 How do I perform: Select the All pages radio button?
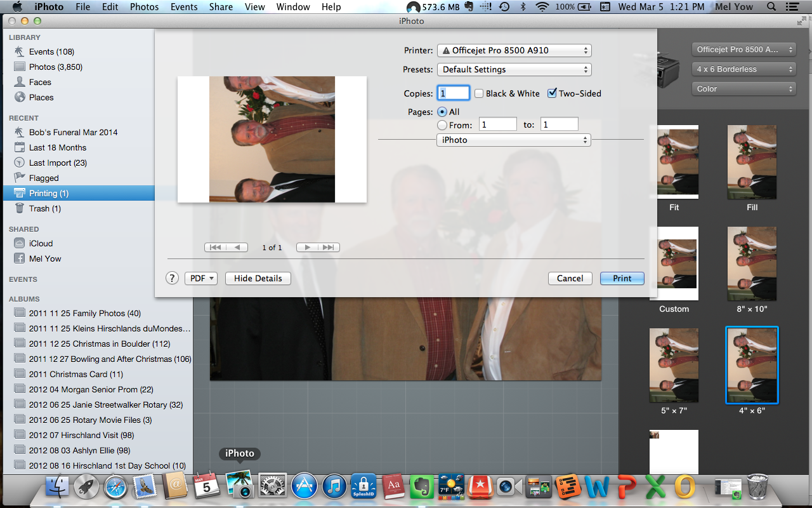click(x=442, y=112)
